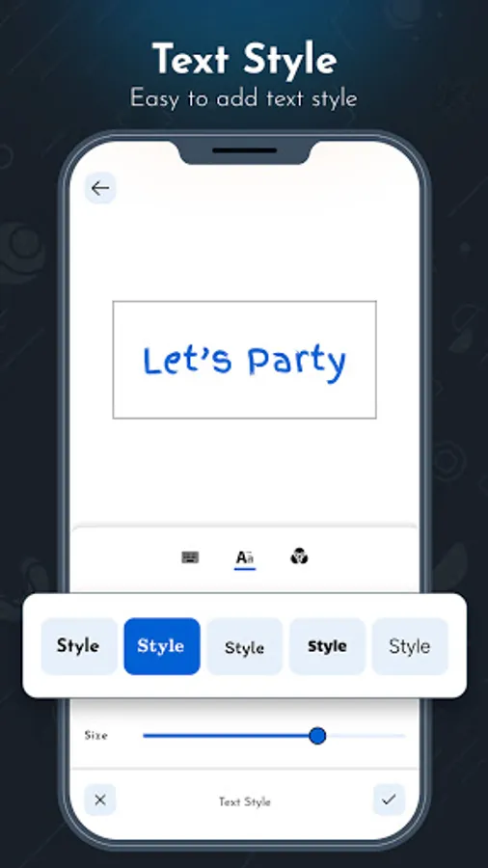This screenshot has height=868, width=488.
Task: Click the Size label
Action: tap(95, 736)
